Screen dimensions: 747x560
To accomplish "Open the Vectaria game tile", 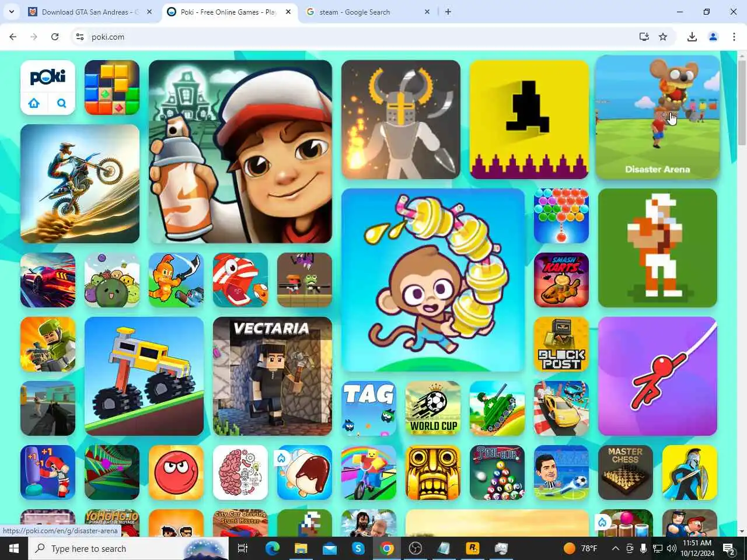I will click(273, 376).
